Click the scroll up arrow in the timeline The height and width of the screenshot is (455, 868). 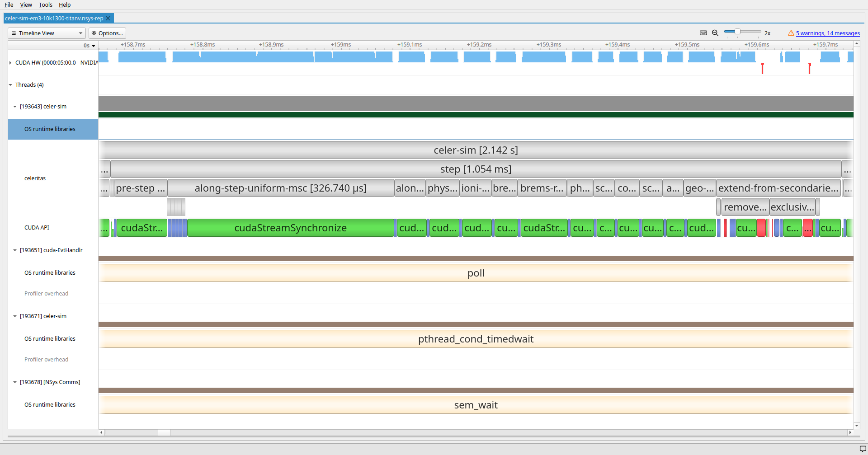pos(857,44)
